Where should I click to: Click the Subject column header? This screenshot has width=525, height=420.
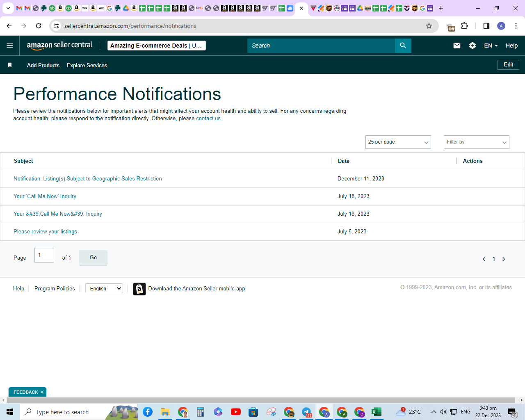23,161
